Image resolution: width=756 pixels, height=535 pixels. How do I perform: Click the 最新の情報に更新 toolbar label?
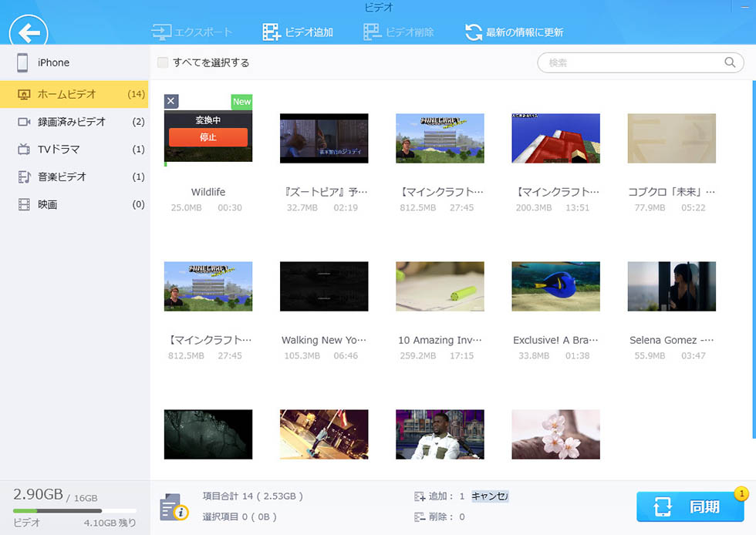pos(525,32)
